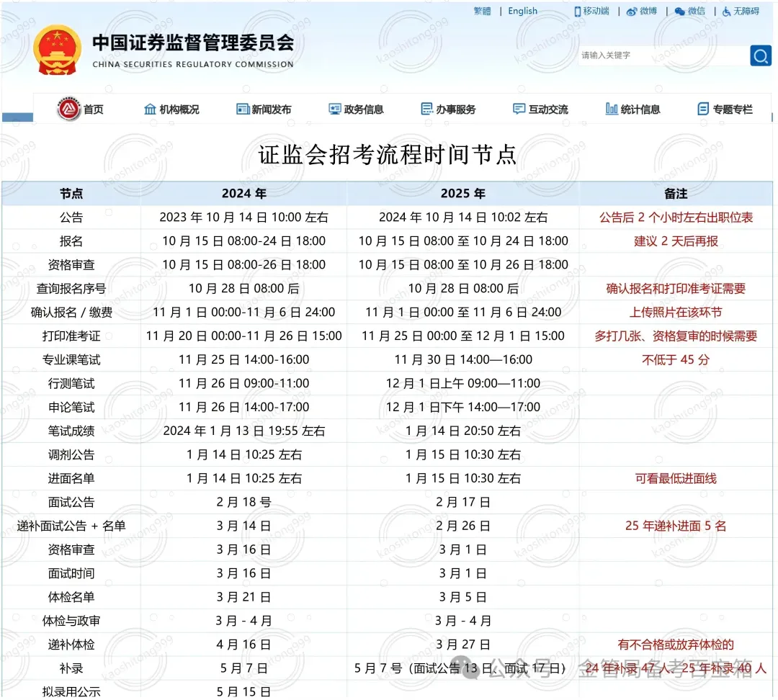Select the 面试时间 row label
The image size is (778, 700).
[x=71, y=574]
